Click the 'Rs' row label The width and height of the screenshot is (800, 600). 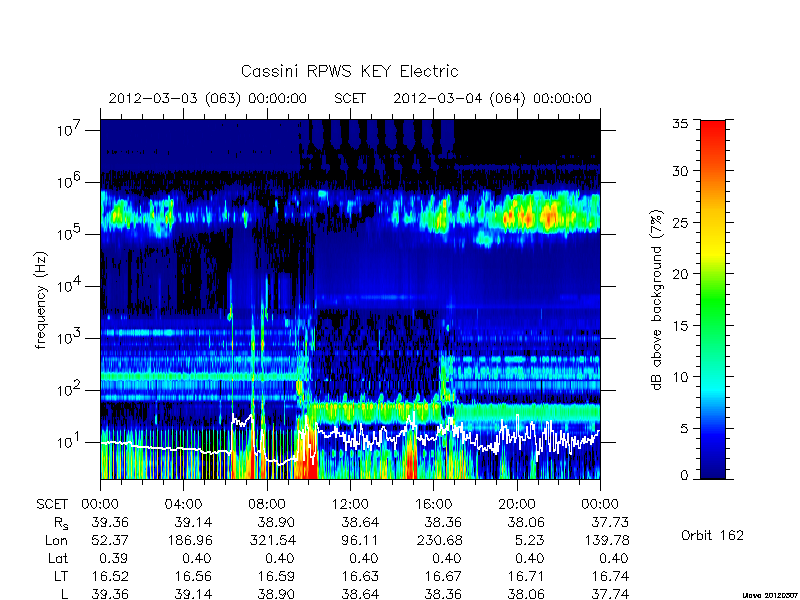point(61,523)
